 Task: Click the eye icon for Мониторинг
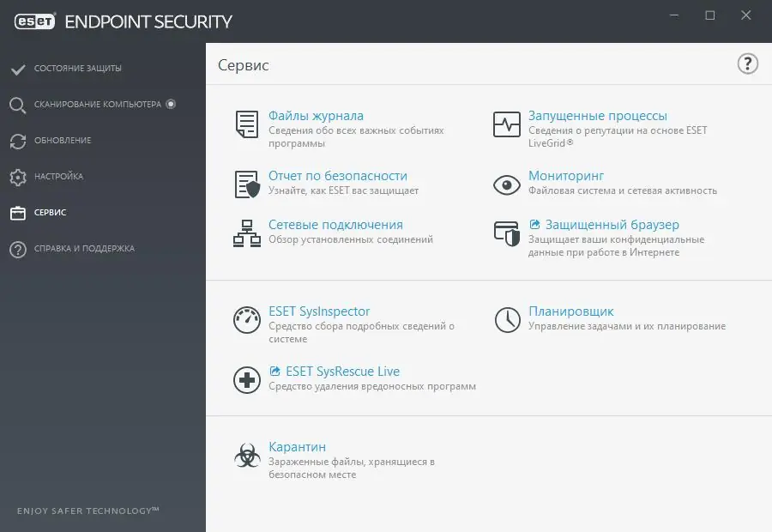pyautogui.click(x=506, y=184)
